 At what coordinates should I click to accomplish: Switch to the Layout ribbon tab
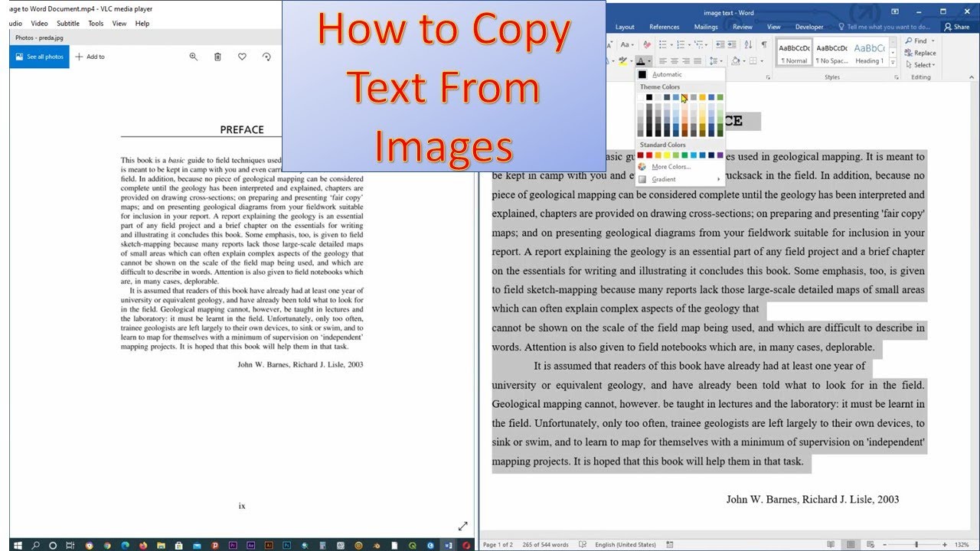(625, 27)
